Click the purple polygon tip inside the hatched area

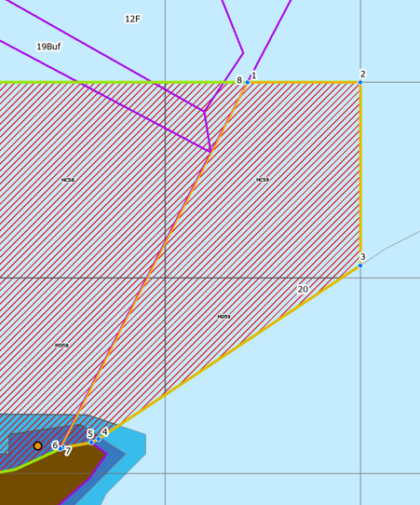[x=210, y=150]
